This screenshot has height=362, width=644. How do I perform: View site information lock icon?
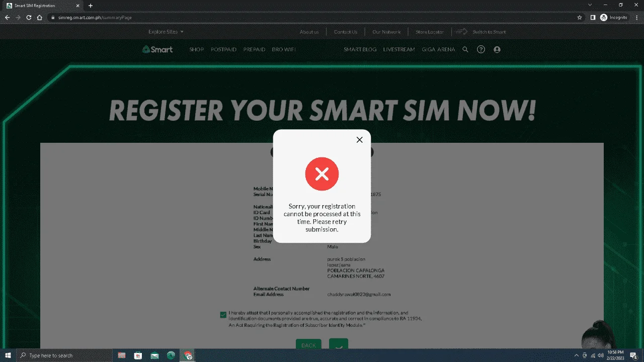pos(52,17)
